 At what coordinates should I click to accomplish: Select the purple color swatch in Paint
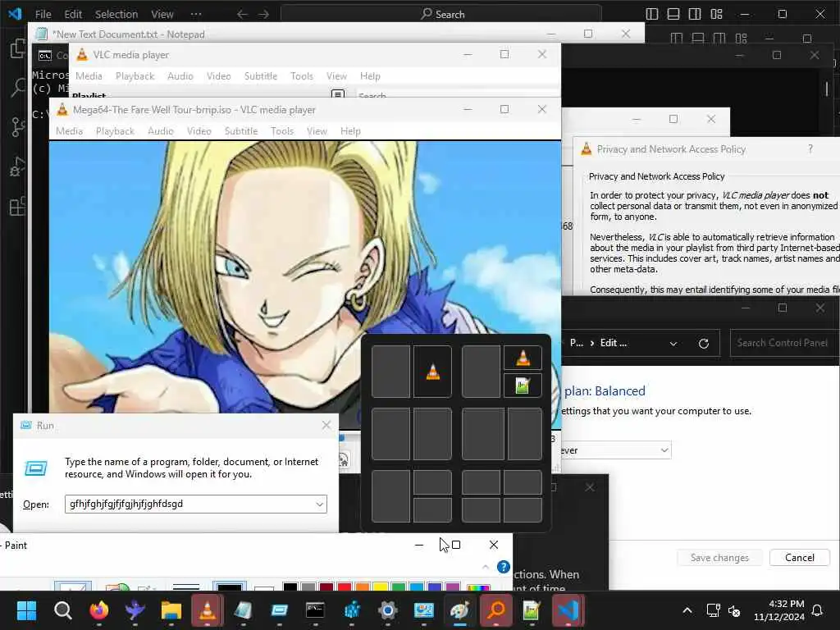pyautogui.click(x=453, y=587)
